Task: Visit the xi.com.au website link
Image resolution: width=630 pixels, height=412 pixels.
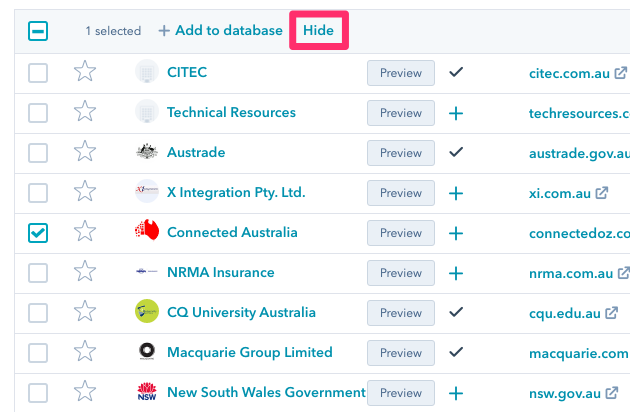Action: click(x=561, y=193)
